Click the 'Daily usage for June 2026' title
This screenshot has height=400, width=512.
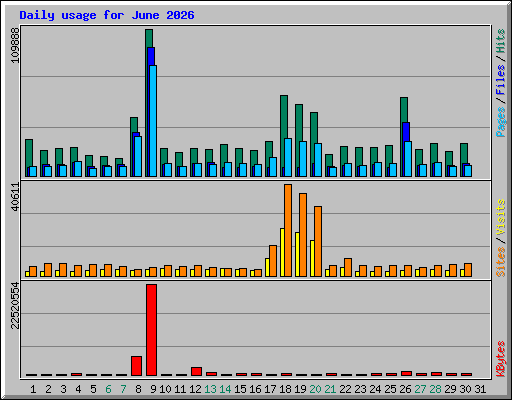pos(107,16)
